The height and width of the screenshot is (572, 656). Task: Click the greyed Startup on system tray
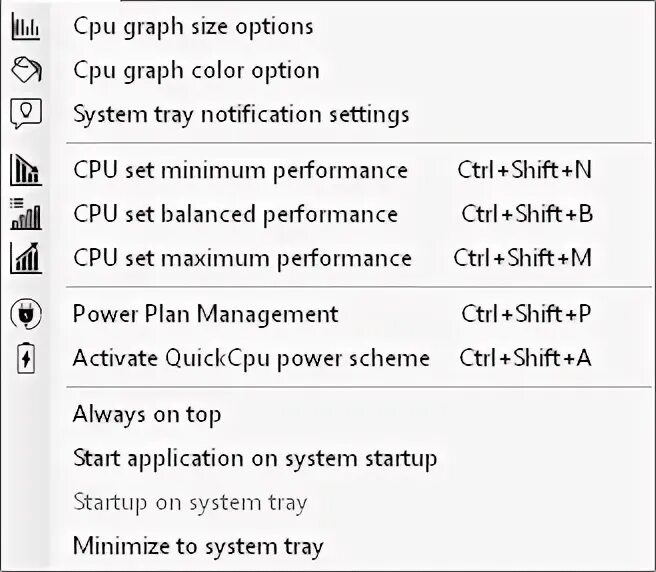click(x=190, y=502)
